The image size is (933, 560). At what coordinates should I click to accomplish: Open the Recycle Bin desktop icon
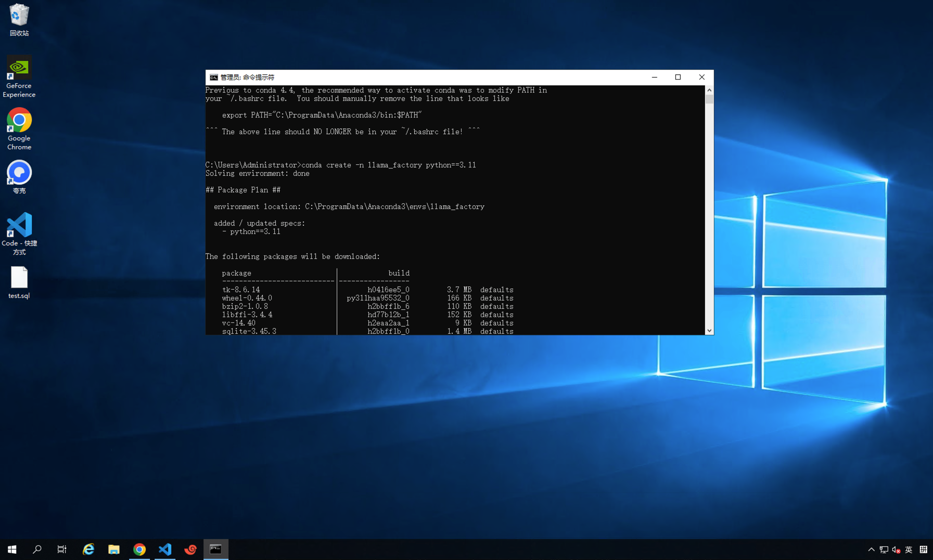click(x=19, y=16)
